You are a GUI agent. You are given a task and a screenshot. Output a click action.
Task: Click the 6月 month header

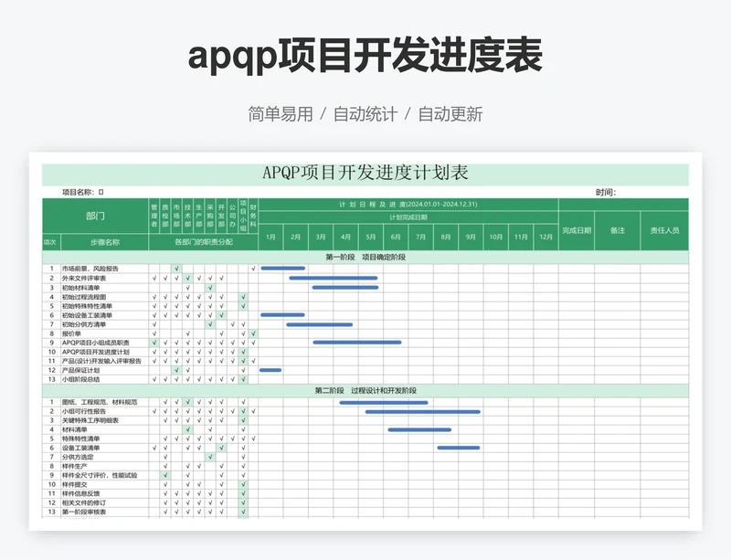(x=396, y=237)
